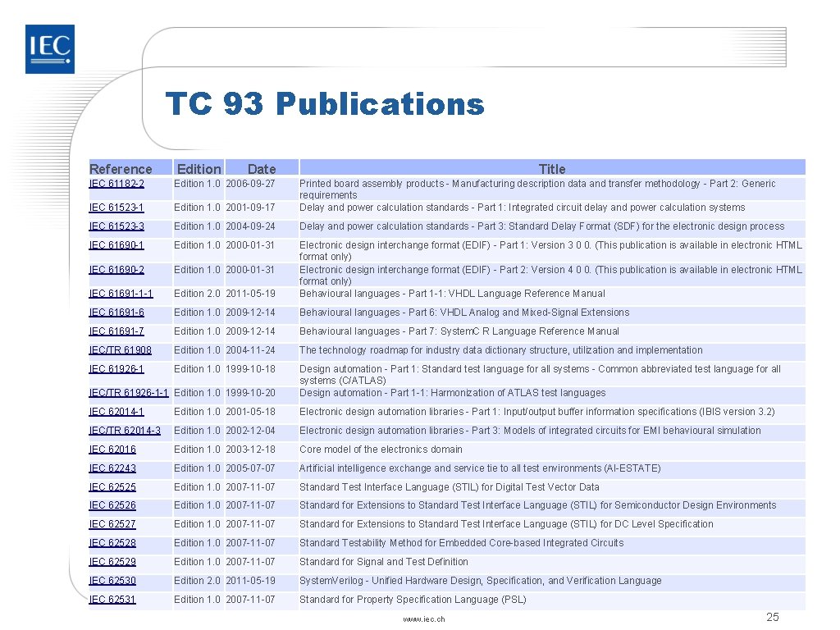Click the IEC logo
Viewport: 840px width, 630px height.
[x=50, y=49]
